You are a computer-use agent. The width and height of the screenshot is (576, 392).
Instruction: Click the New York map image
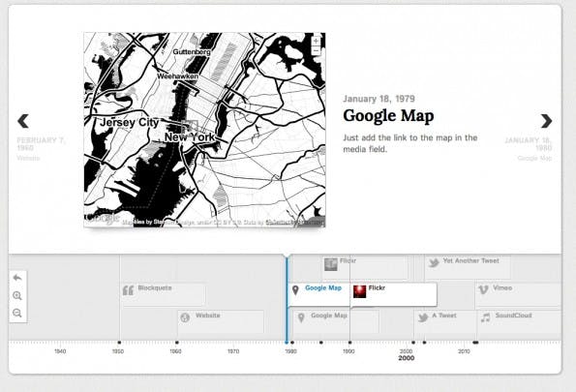204,130
